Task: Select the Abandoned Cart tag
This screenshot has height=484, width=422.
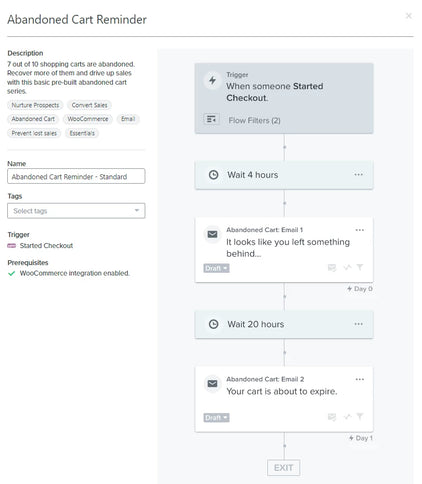Action: pos(33,119)
